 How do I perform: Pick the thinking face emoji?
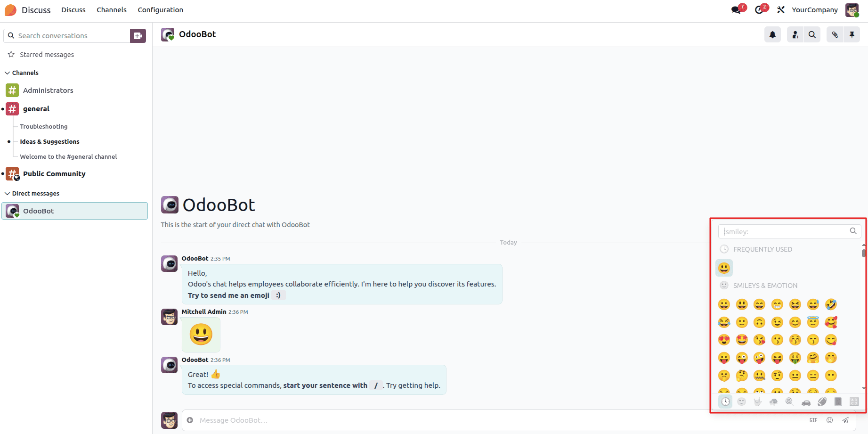[x=742, y=376]
